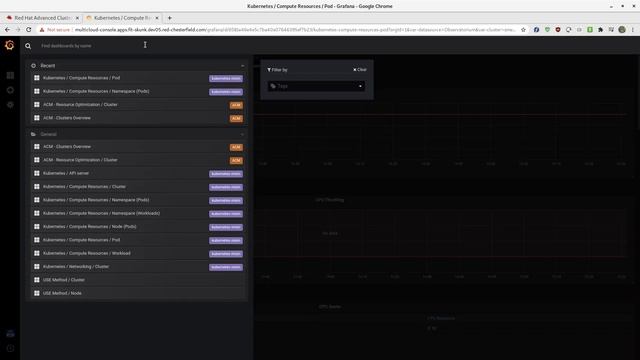Click the green square extension icon
The image size is (640, 360).
(x=590, y=30)
